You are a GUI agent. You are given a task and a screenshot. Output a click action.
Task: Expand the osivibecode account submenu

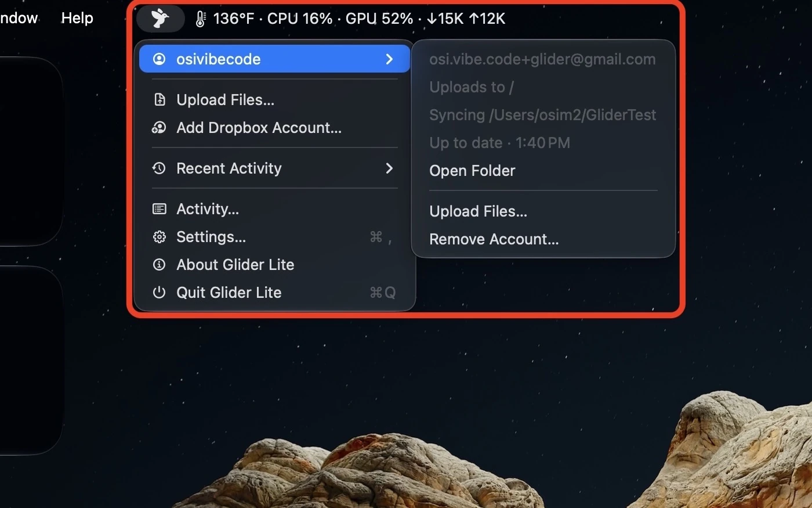274,59
